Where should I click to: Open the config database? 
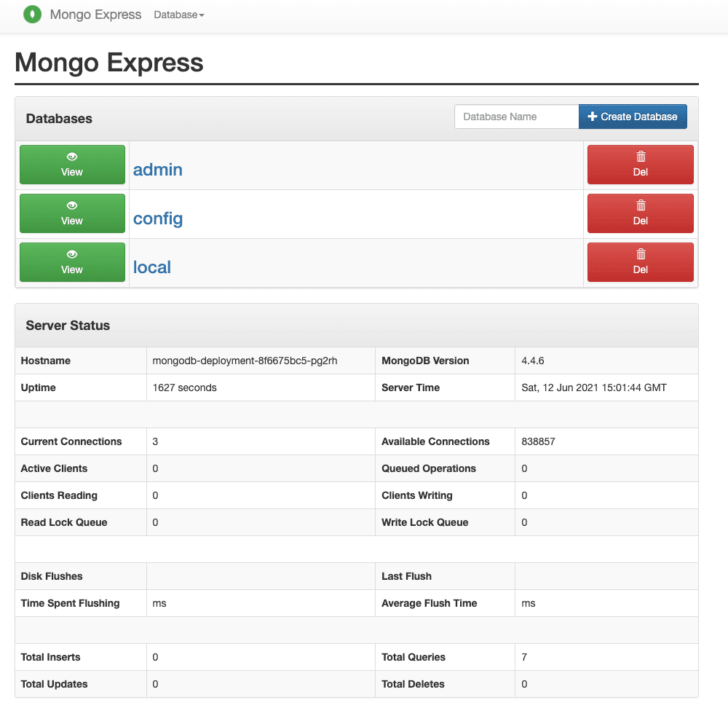tap(157, 219)
